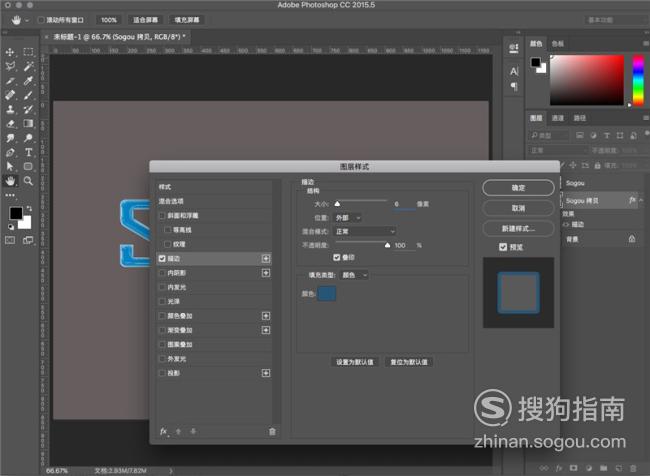Click the 确定 OK button
The width and height of the screenshot is (650, 476).
click(518, 188)
